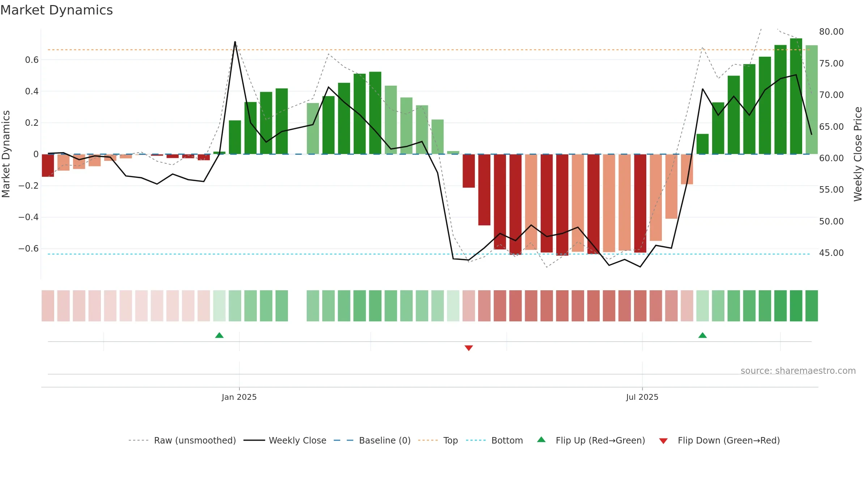Click the Market Dynamics chart title
The image size is (868, 488).
click(x=56, y=10)
